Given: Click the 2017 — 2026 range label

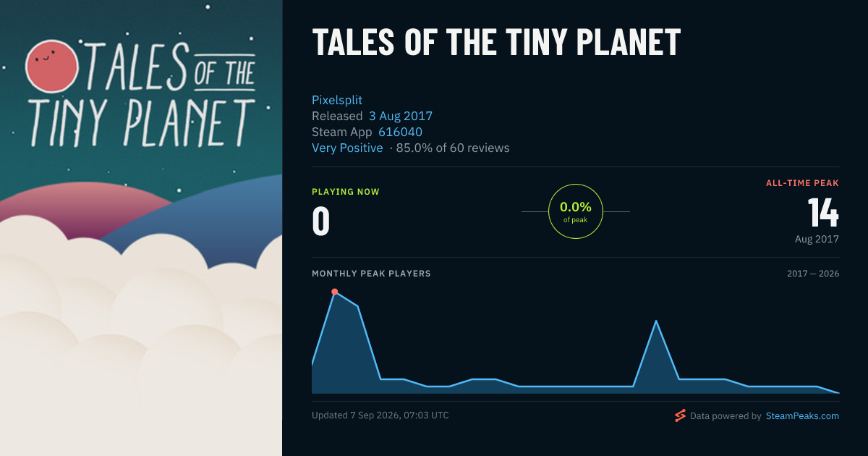Looking at the screenshot, I should [x=813, y=274].
